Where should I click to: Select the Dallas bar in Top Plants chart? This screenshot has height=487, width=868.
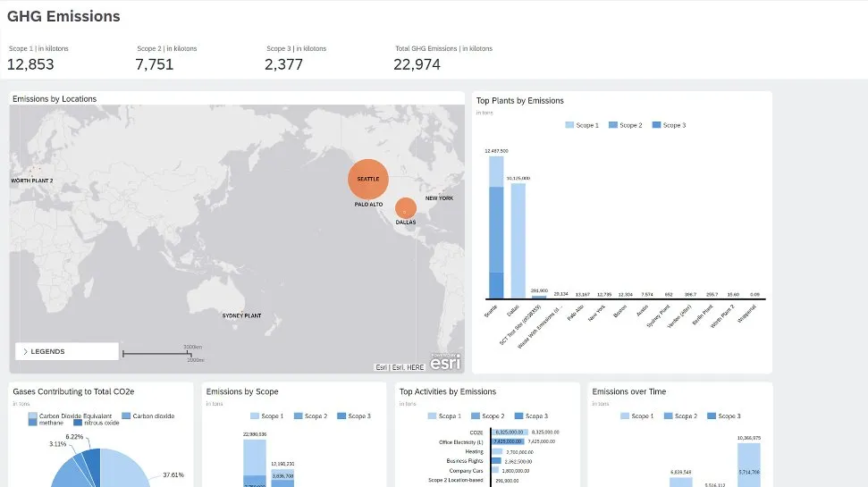(518, 239)
